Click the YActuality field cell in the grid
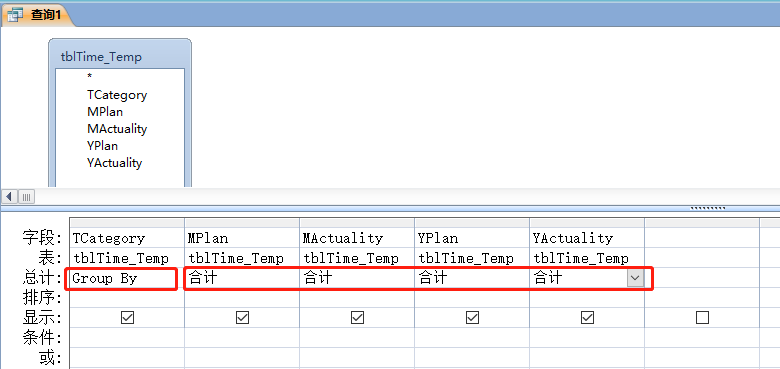780x369 pixels. click(586, 238)
